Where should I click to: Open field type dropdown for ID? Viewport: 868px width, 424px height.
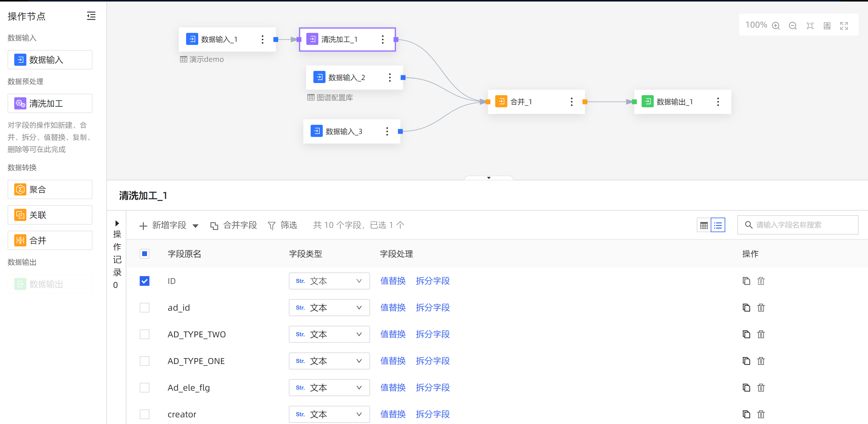329,281
